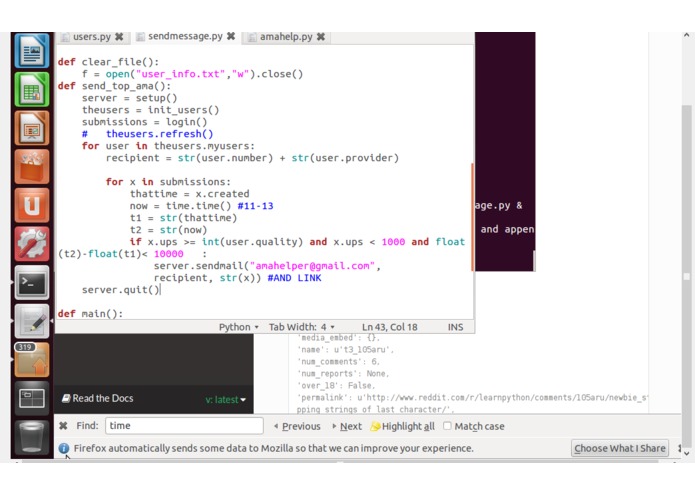Screen dimensions: 695x494
Task: Click the scroll up arrow at window right
Action: click(x=687, y=35)
